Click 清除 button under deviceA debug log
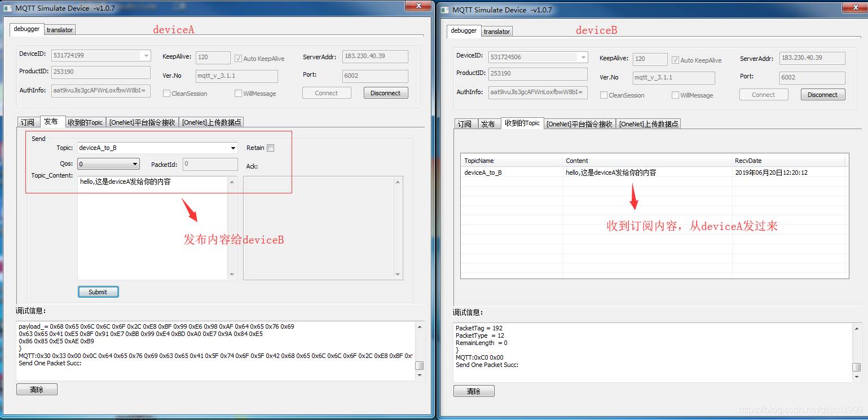Viewport: 868px width, 420px height. coord(37,390)
